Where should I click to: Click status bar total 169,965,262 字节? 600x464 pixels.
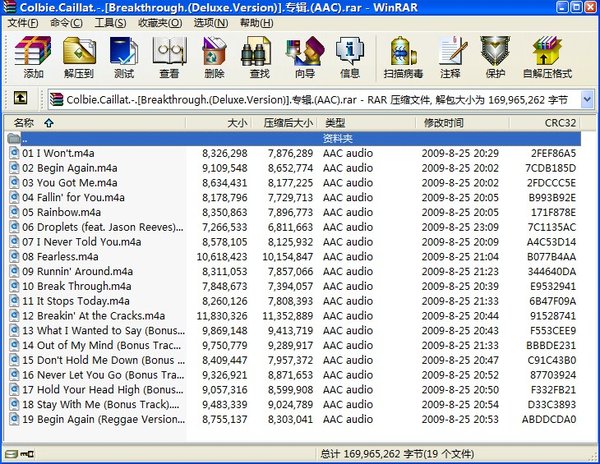[x=397, y=454]
